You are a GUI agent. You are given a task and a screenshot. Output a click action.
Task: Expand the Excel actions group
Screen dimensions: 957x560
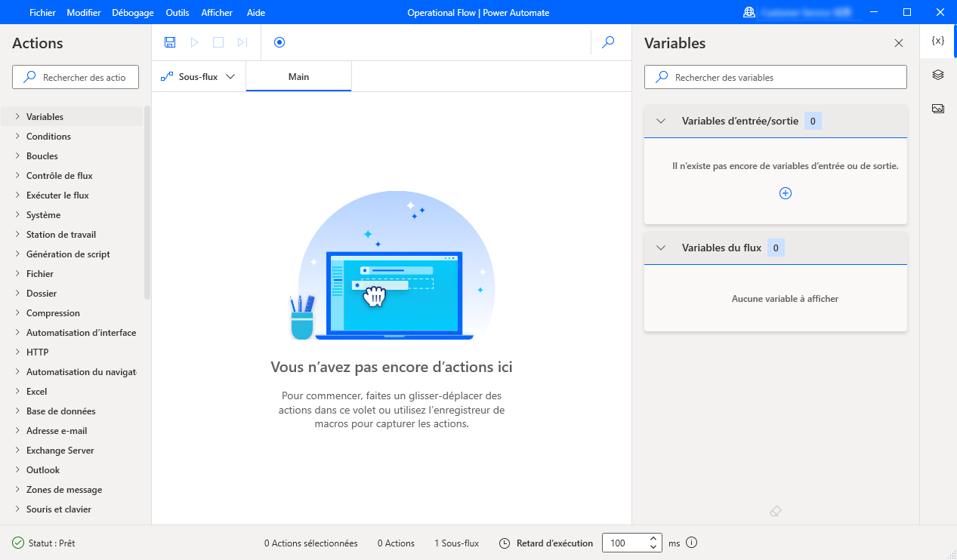coord(17,392)
